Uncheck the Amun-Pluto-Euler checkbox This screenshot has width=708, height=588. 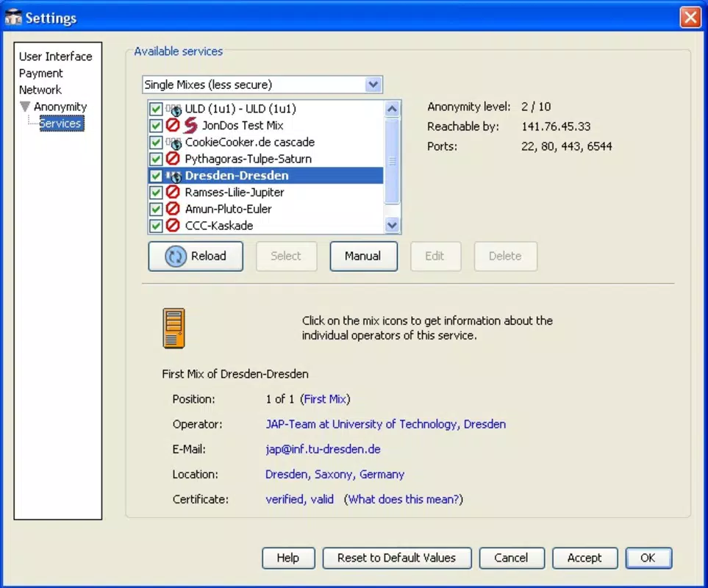coord(156,209)
